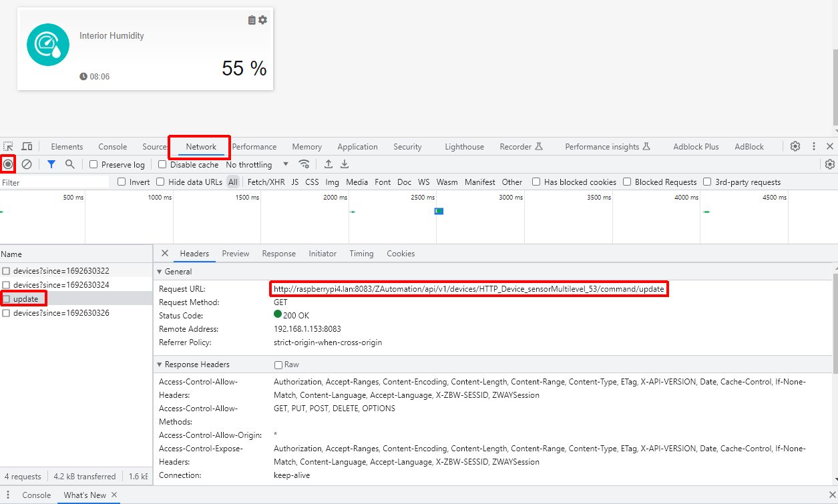
Task: Open the network filter funnel
Action: coord(52,164)
